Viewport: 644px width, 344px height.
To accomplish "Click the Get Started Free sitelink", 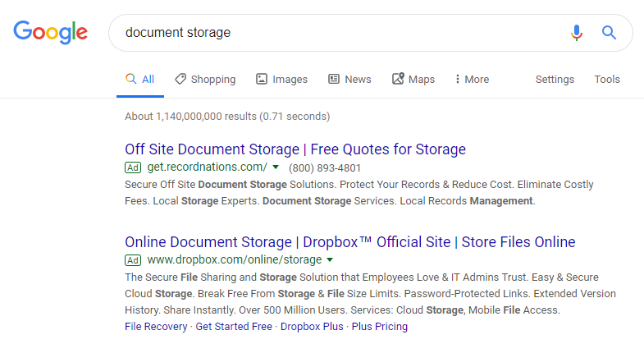I will pos(233,327).
